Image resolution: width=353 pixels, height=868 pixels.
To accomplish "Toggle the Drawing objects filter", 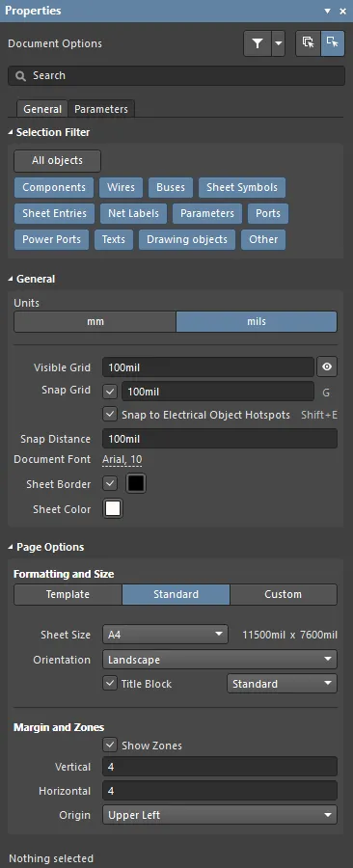I will point(187,240).
